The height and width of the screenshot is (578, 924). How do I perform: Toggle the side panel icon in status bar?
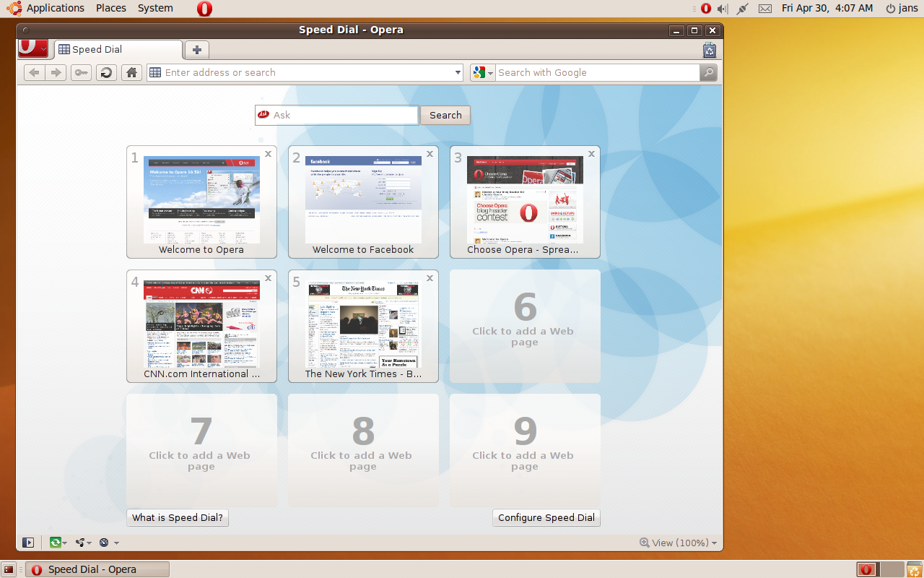coord(28,543)
